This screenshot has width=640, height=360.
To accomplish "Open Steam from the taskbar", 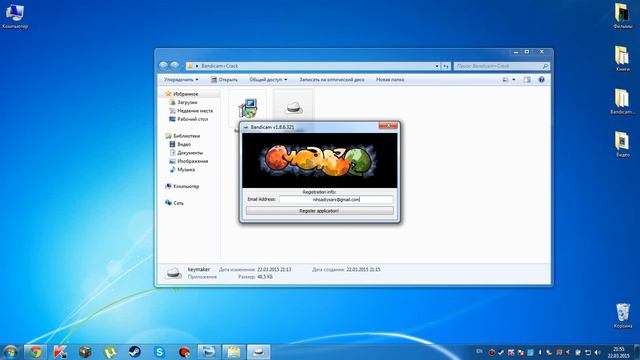I will click(135, 352).
